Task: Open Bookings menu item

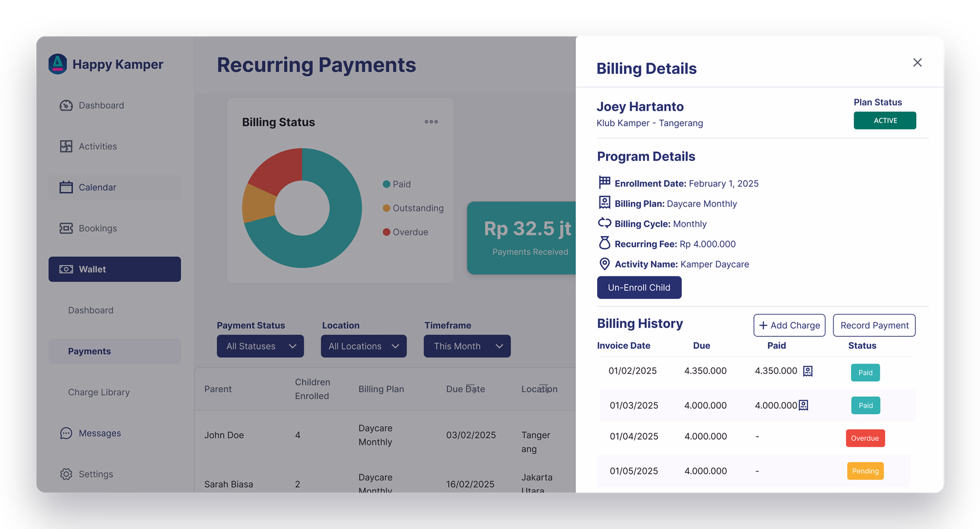Action: point(114,228)
